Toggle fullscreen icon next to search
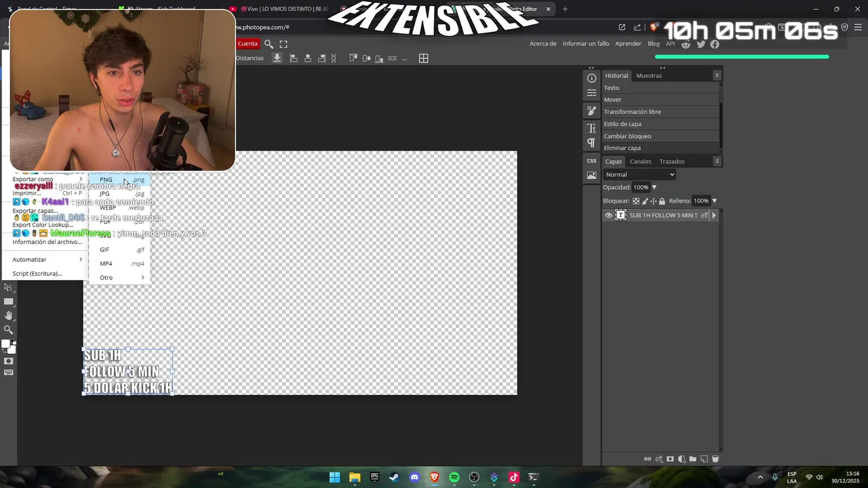 284,43
